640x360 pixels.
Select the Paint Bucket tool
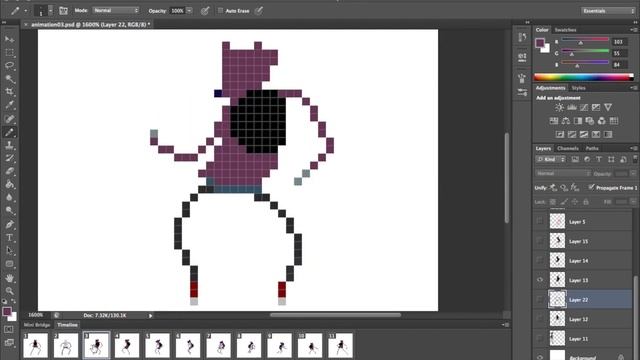(9, 184)
